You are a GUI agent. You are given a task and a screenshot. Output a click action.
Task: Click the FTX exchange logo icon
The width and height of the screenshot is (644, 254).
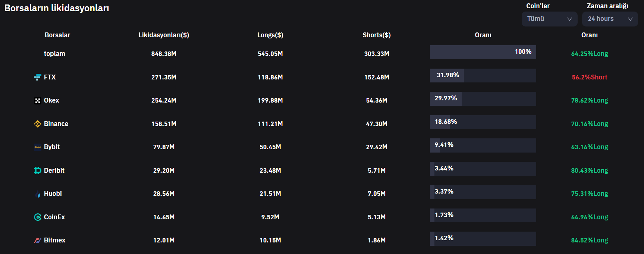(38, 77)
